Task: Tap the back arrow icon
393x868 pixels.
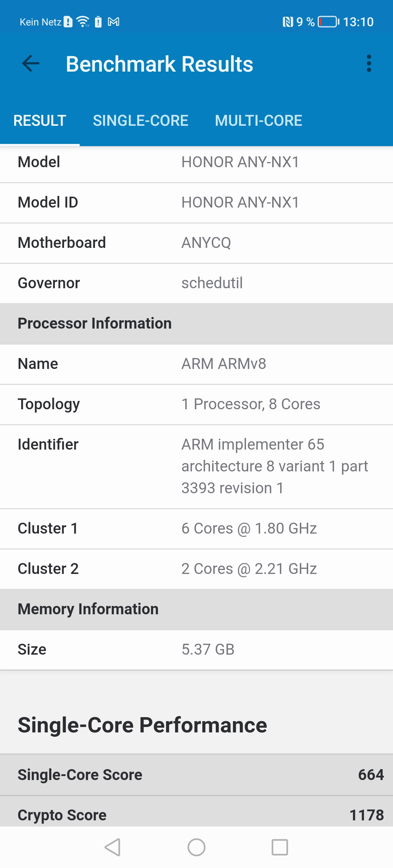Action: tap(31, 64)
